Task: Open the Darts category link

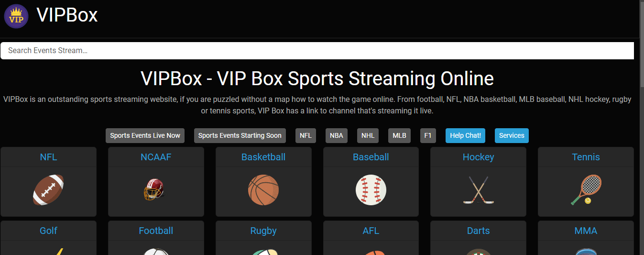Action: point(478,231)
